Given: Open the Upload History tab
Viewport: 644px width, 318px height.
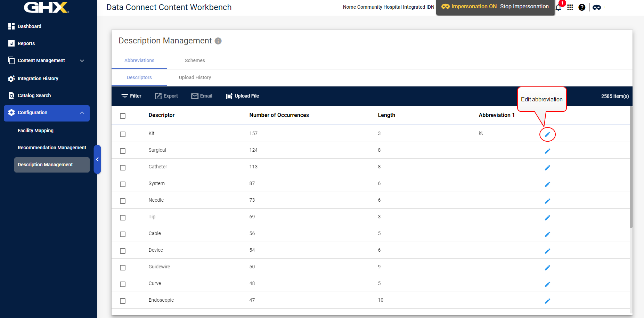Looking at the screenshot, I should (x=195, y=77).
